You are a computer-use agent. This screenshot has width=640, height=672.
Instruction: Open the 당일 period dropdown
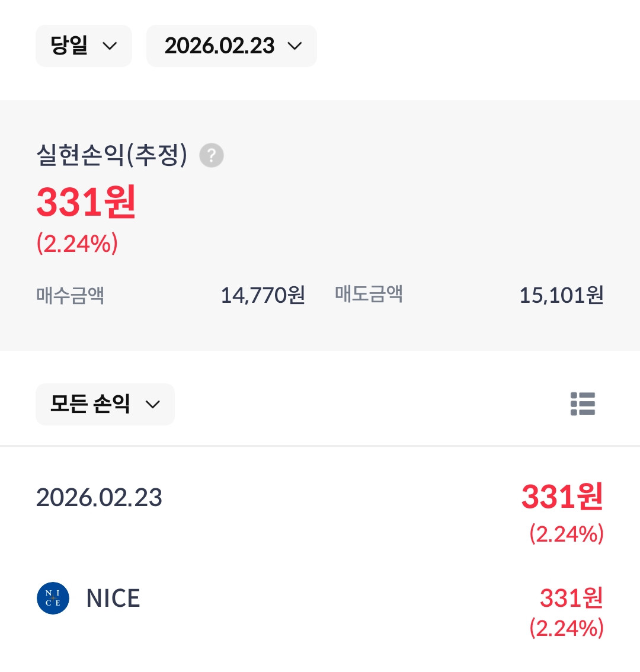[83, 46]
